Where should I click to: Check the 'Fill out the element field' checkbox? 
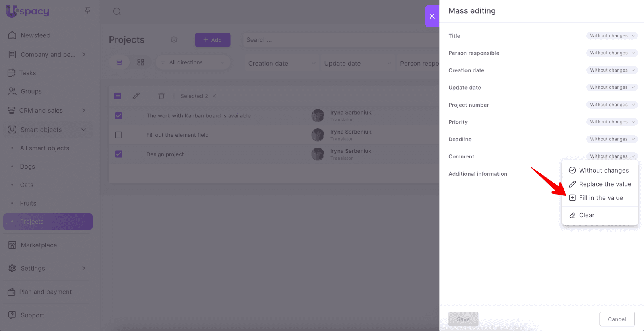coord(118,135)
